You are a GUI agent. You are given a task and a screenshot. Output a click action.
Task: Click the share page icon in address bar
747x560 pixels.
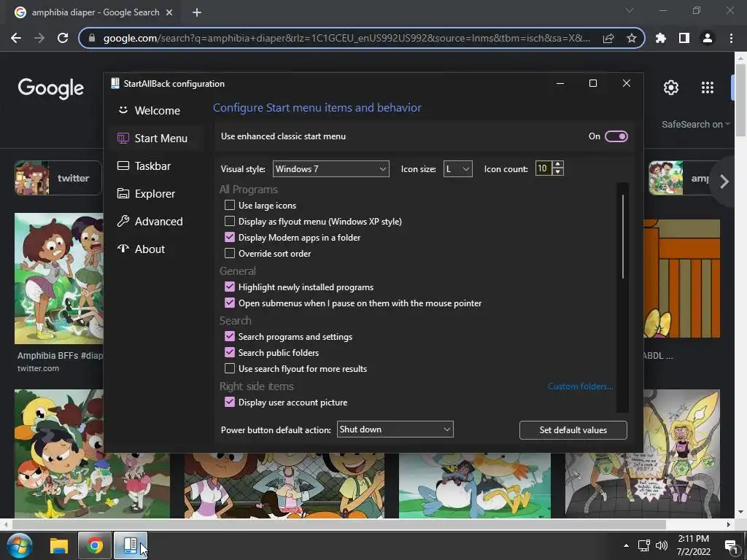tap(608, 38)
